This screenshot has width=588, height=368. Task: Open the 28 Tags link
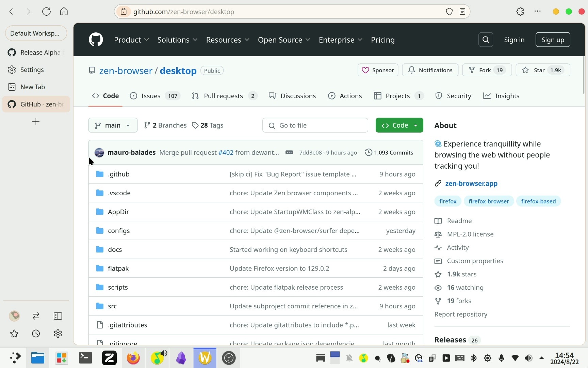[208, 125]
